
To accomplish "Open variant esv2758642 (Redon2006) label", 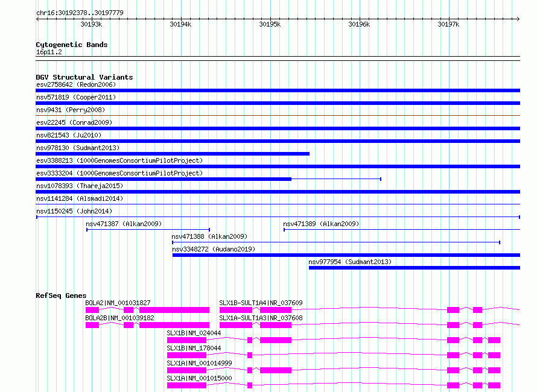I will [x=76, y=84].
